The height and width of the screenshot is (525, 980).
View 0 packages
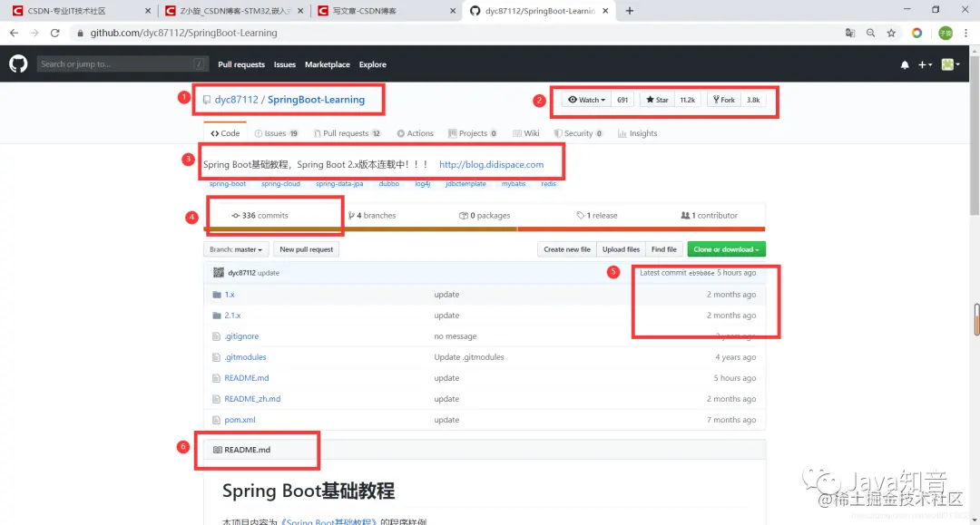click(485, 216)
